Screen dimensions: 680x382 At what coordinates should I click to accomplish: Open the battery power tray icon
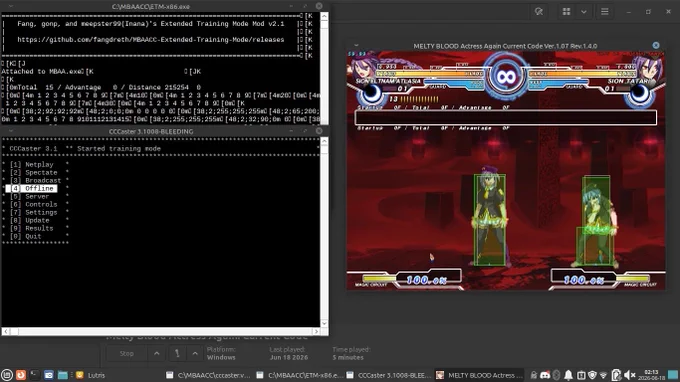616,375
